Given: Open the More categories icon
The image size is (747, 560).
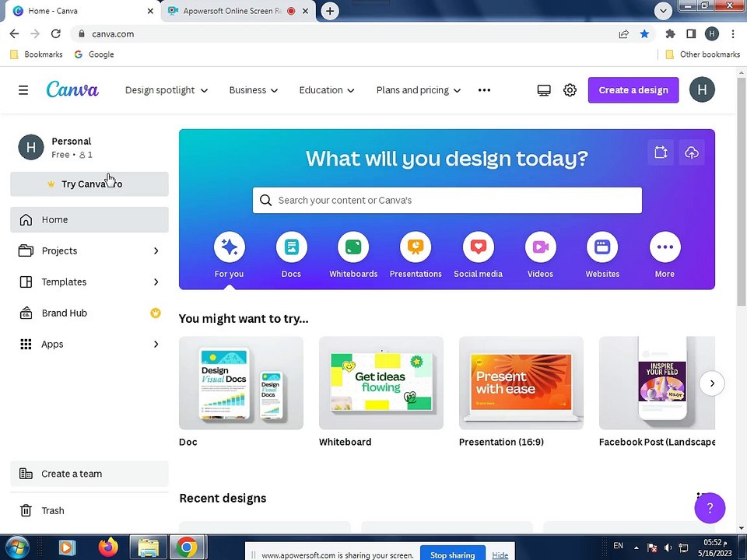Looking at the screenshot, I should point(665,247).
